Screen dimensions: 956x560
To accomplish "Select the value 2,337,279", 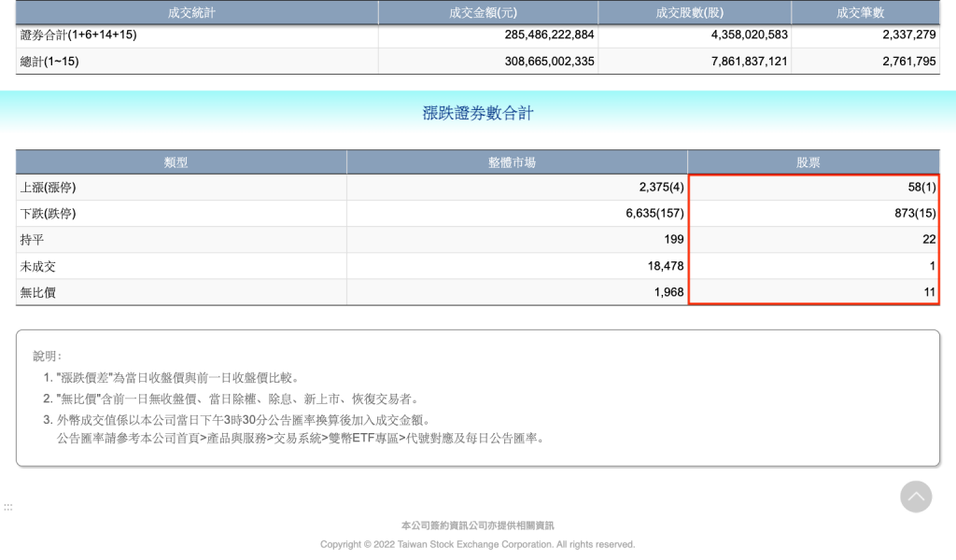I will point(909,35).
